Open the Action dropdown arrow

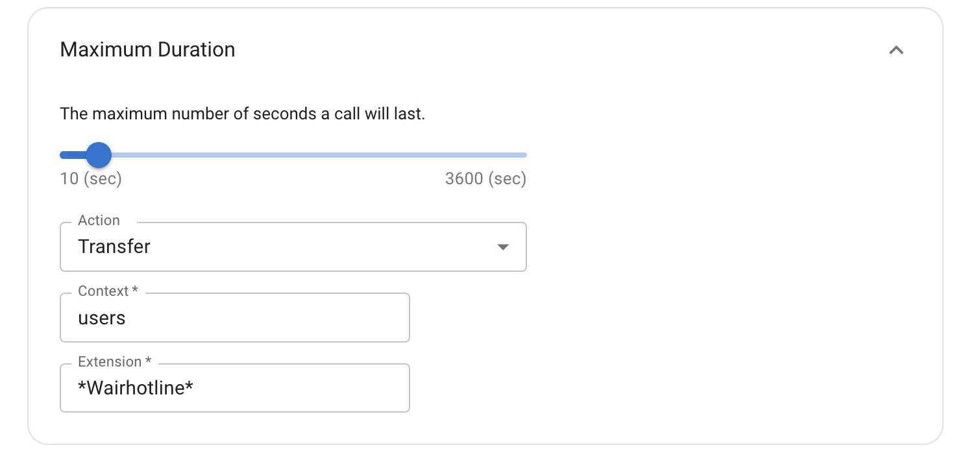pos(502,247)
